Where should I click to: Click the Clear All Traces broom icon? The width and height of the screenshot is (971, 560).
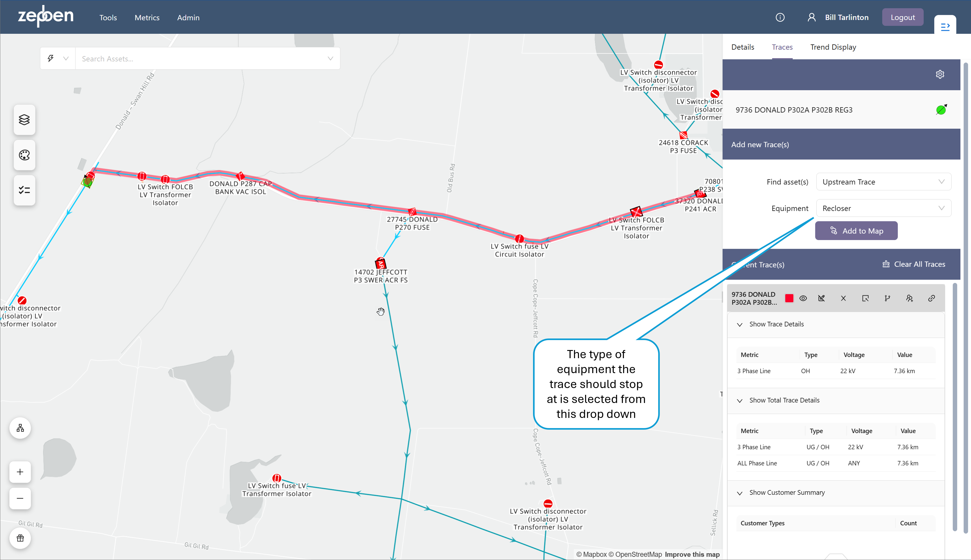point(886,264)
